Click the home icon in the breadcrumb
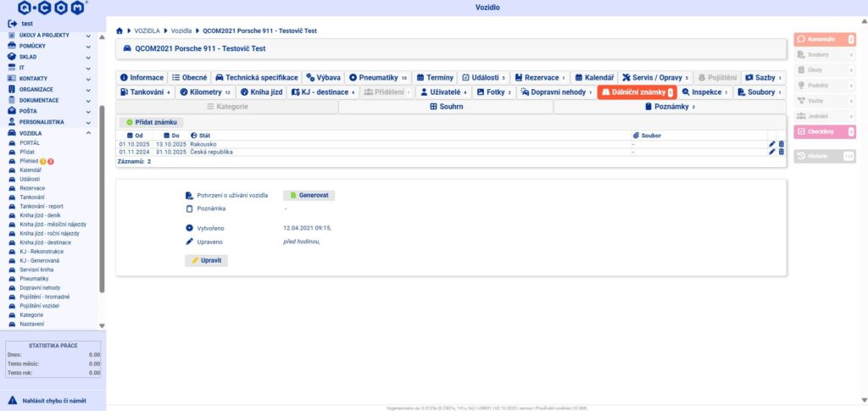 [120, 31]
